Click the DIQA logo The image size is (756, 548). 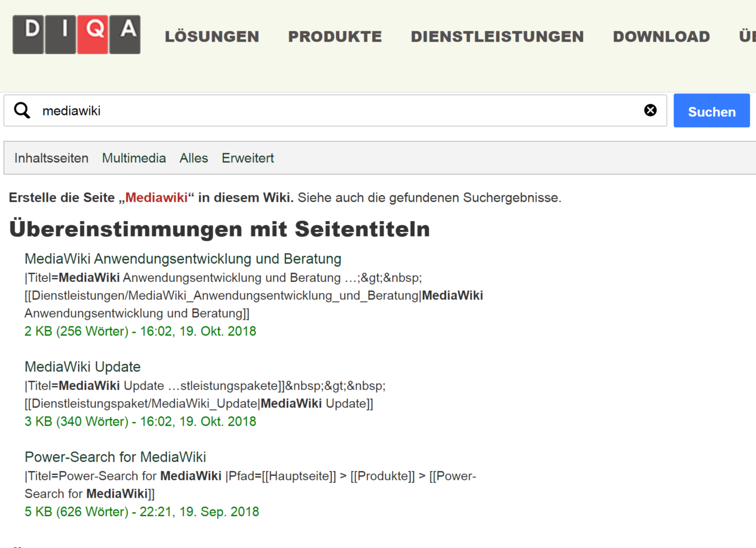coord(76,35)
